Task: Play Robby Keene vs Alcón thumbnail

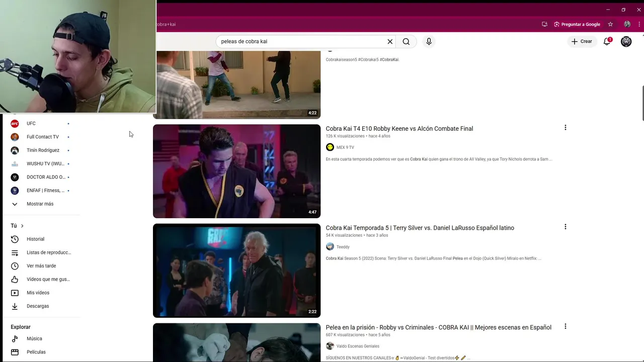Action: (236, 171)
